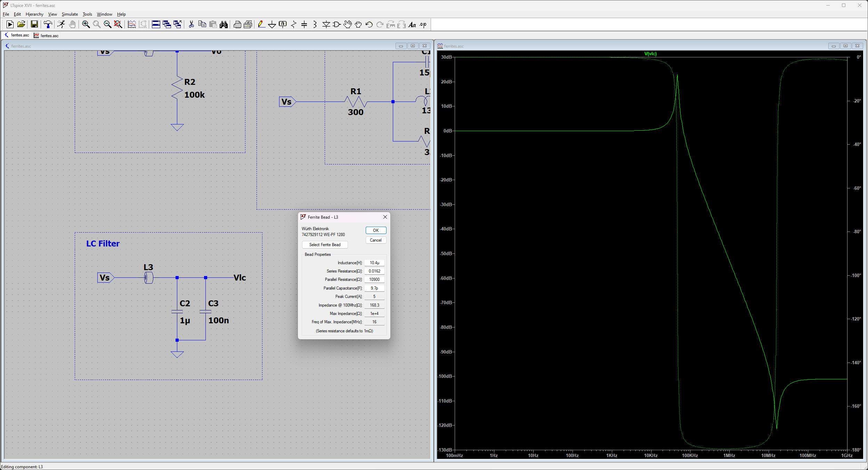Click the R2 100k value text
Viewport: 868px width, 470px height.
194,95
